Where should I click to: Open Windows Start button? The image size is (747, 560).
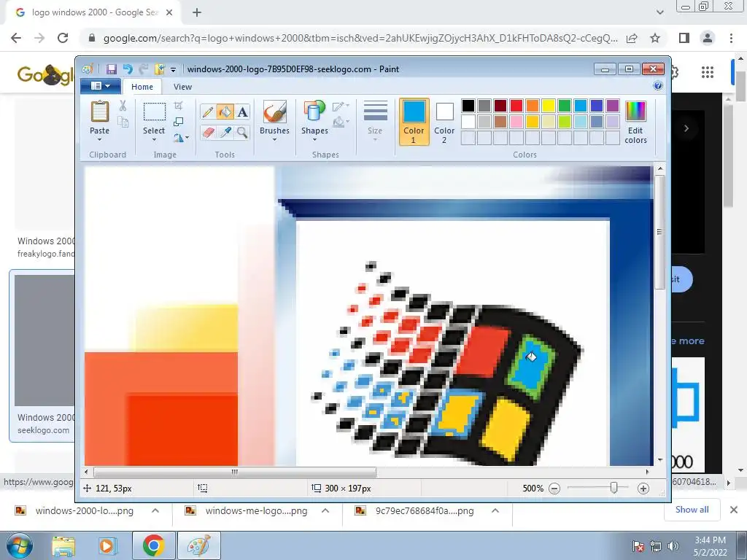tap(18, 545)
